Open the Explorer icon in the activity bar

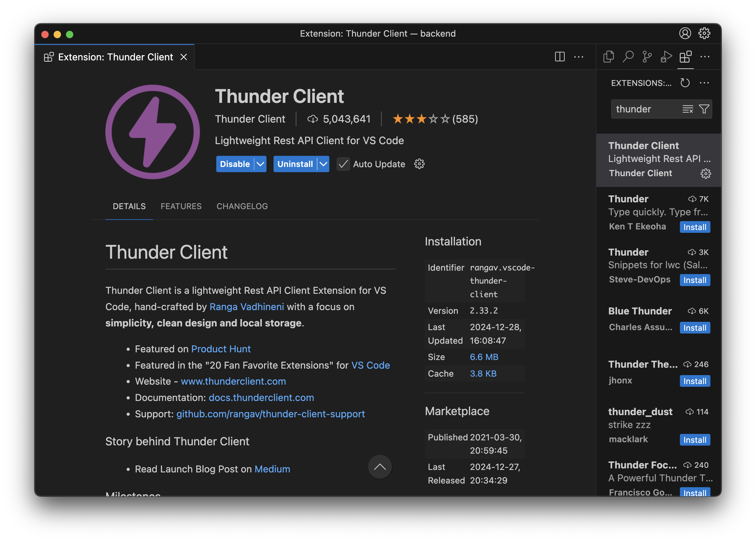tap(608, 57)
